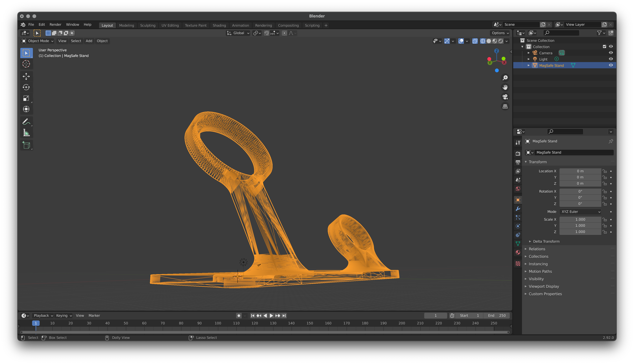The height and width of the screenshot is (364, 634).
Task: Open the Render menu
Action: (55, 24)
